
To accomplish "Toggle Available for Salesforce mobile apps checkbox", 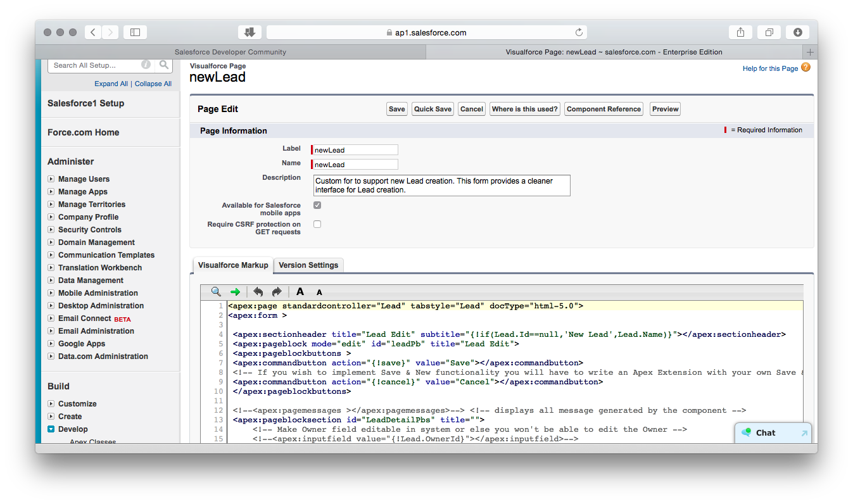I will (317, 205).
